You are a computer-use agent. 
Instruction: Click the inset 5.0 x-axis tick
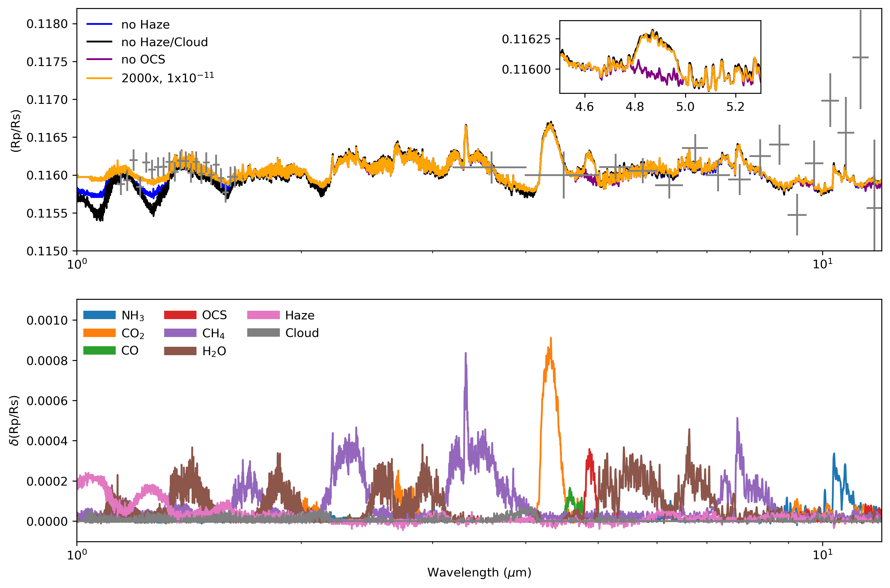pos(685,107)
